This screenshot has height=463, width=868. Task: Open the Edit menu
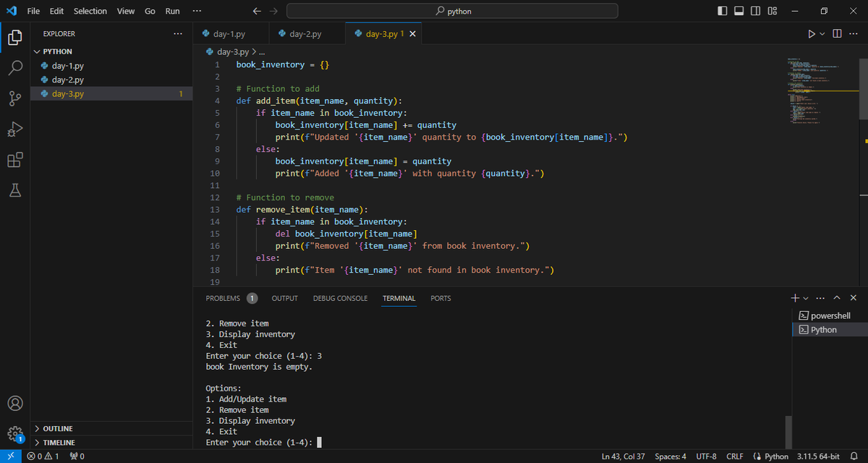pos(56,11)
